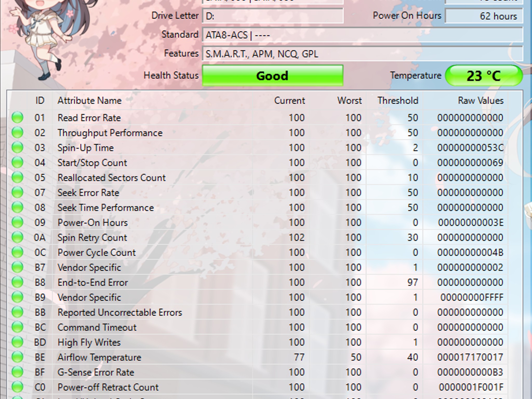The image size is (532, 399).
Task: Click the green Good health status button
Action: pyautogui.click(x=272, y=76)
